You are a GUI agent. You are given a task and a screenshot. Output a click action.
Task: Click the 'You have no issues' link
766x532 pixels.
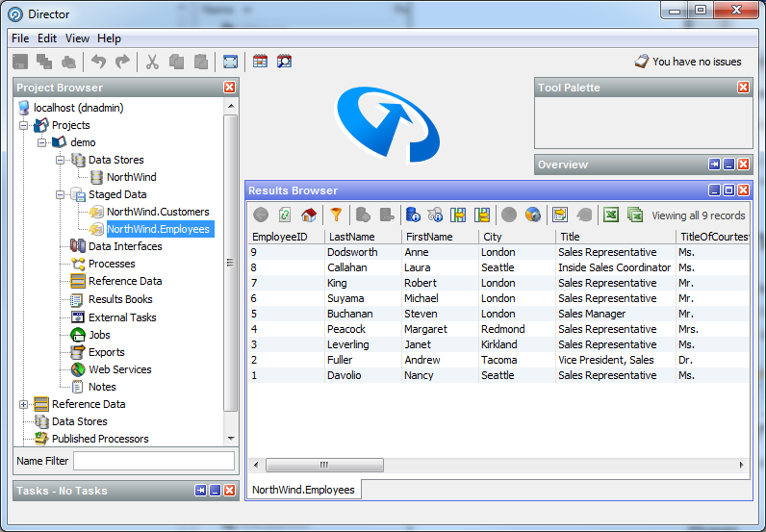click(x=697, y=62)
